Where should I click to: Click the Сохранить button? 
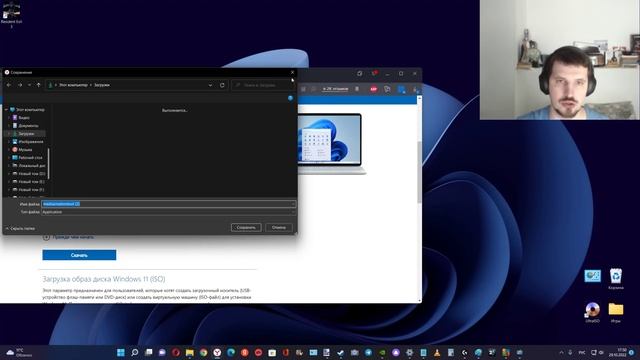tap(246, 227)
